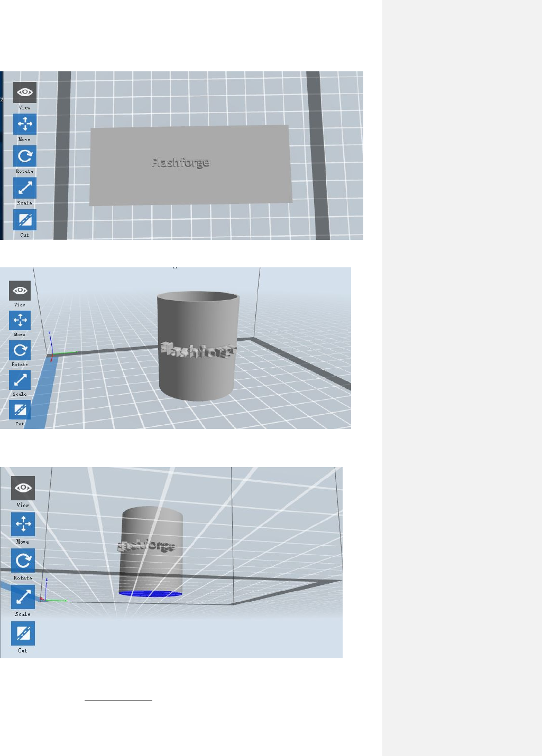Image resolution: width=542 pixels, height=756 pixels.
Task: Select the Scale tool in top screenshot
Action: pos(25,188)
